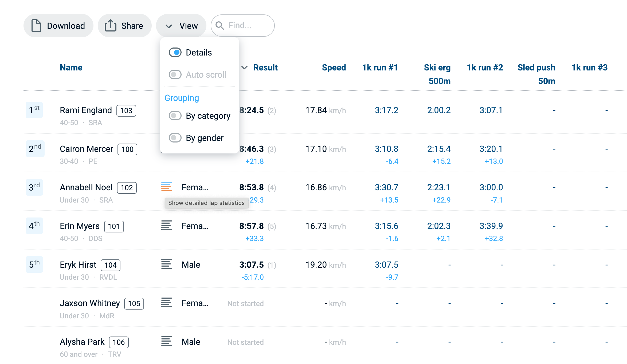
Task: Click the Auto scroll toggle
Action: point(175,74)
